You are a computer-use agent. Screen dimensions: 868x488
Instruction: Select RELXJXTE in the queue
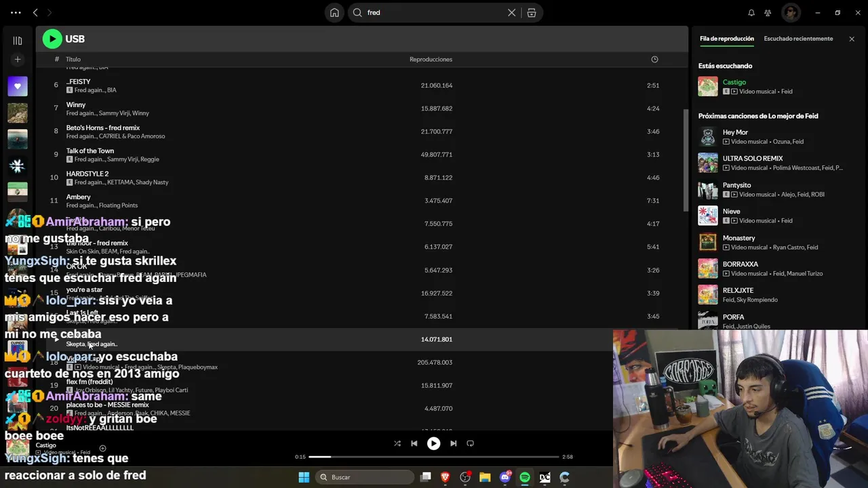(738, 291)
